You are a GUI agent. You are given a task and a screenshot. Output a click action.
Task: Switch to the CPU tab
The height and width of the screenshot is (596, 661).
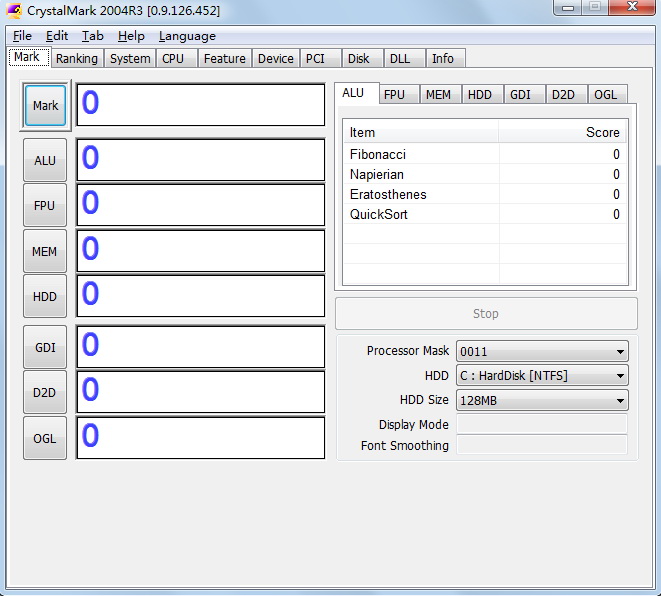(x=177, y=58)
